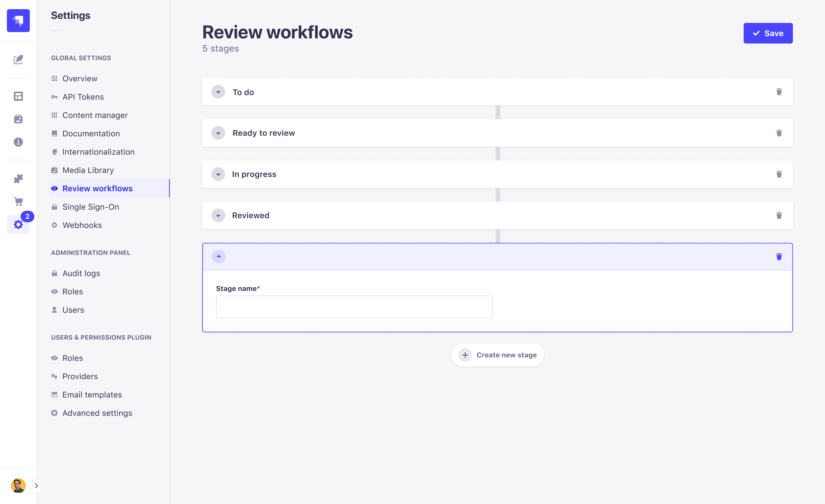The width and height of the screenshot is (825, 504).
Task: Save the review workflow
Action: pos(768,33)
